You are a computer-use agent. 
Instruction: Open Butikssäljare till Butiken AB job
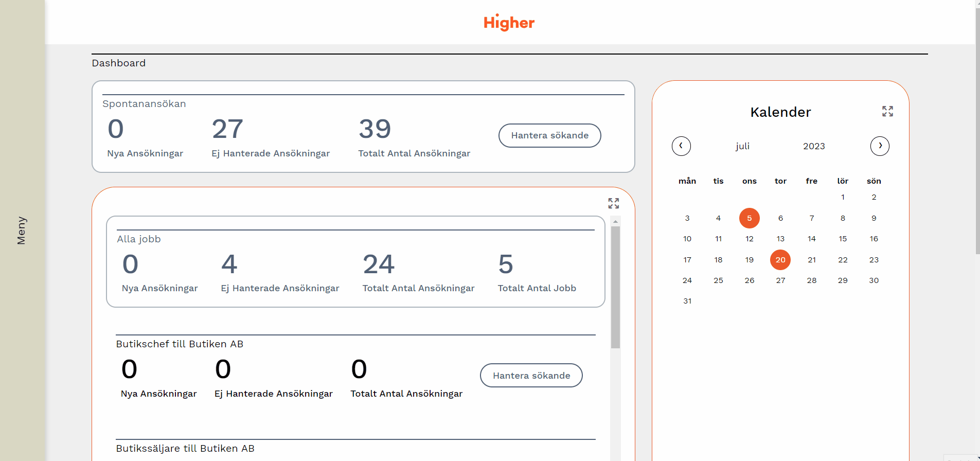pyautogui.click(x=185, y=449)
